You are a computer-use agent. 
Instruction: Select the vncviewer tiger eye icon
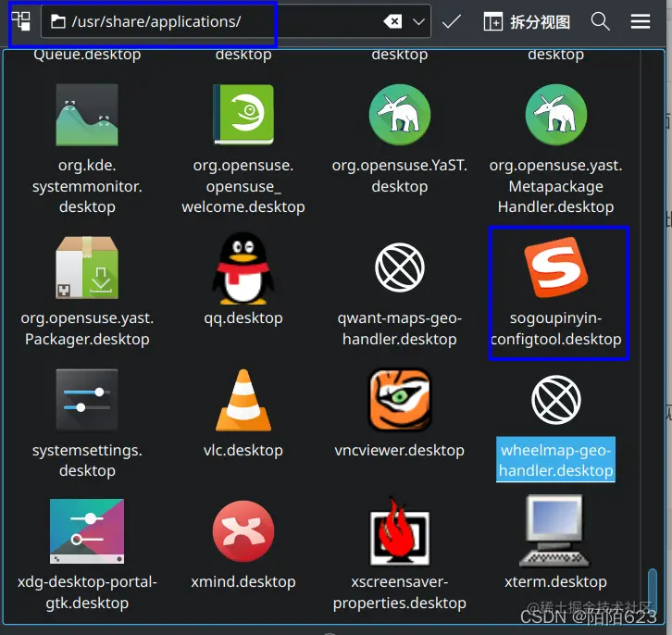tap(400, 400)
